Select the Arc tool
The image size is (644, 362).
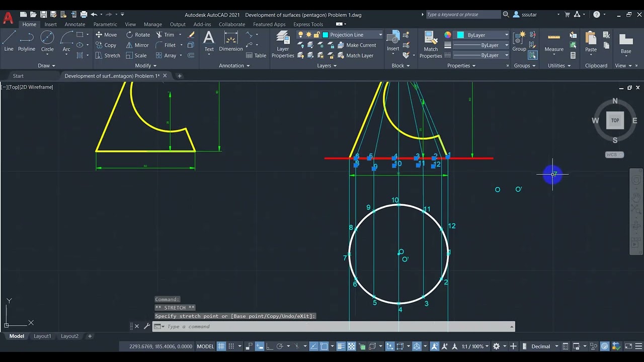pos(66,41)
